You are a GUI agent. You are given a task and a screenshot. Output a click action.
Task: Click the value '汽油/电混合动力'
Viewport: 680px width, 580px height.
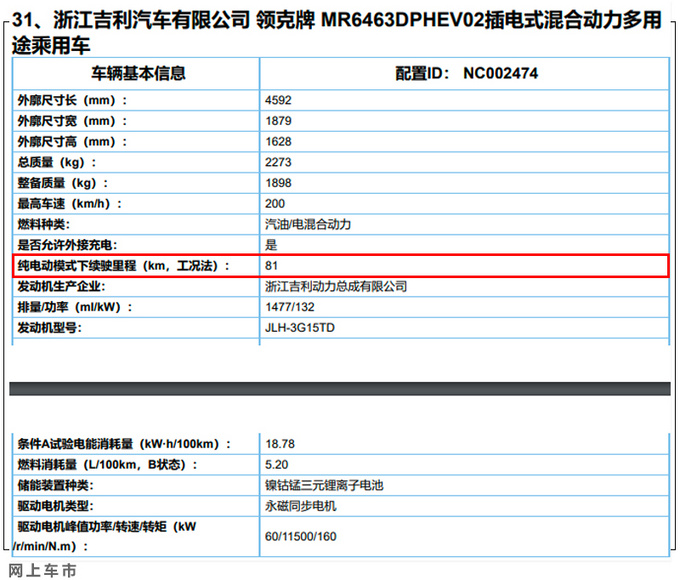(x=308, y=225)
